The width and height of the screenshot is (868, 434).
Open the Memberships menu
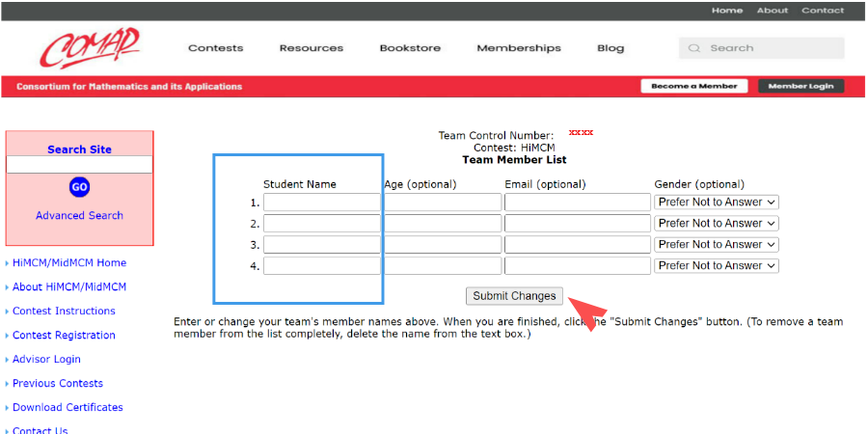tap(519, 48)
